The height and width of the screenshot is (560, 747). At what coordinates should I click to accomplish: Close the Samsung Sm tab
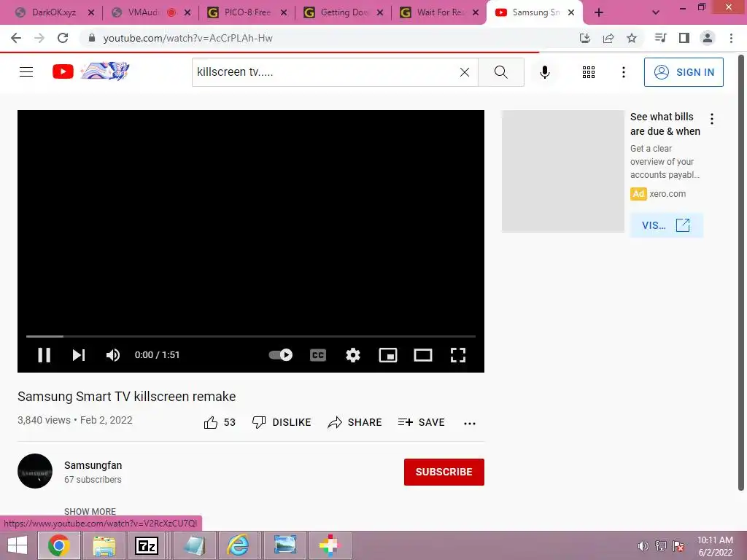click(571, 12)
